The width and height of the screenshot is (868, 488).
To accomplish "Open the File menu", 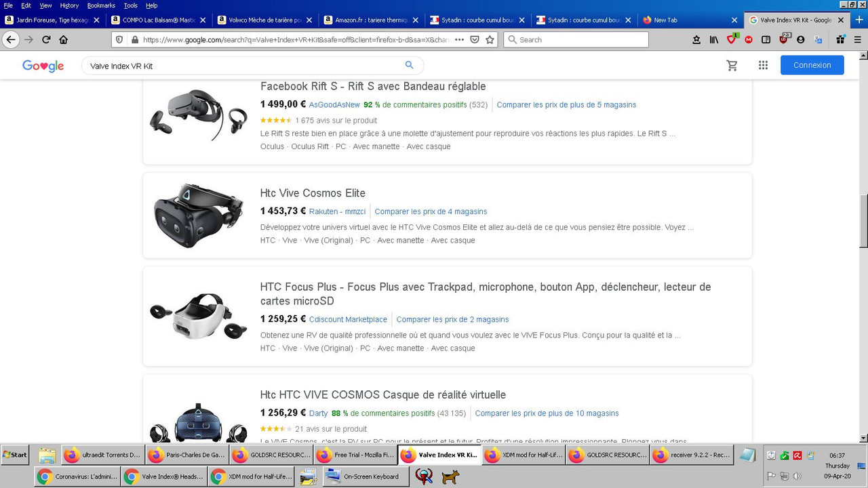I will [x=8, y=5].
